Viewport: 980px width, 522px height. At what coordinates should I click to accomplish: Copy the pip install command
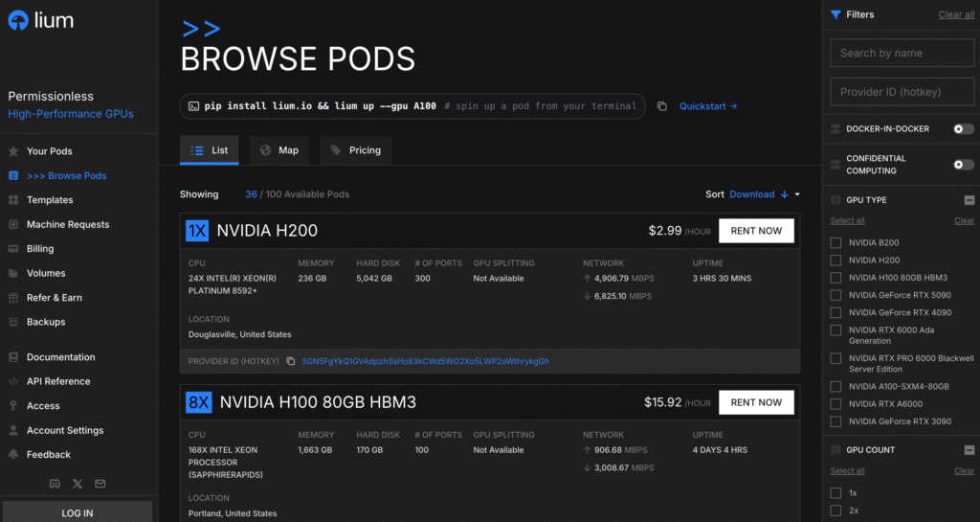661,106
